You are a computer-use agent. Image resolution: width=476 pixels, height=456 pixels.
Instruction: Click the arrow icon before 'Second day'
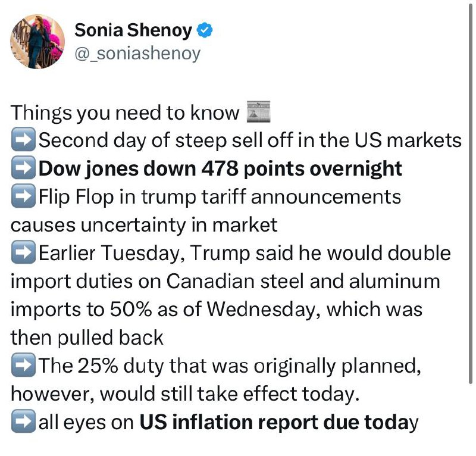pos(23,139)
